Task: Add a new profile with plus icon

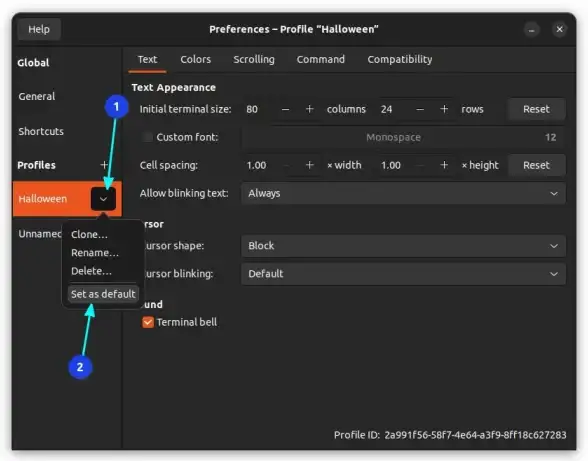Action: [x=104, y=165]
